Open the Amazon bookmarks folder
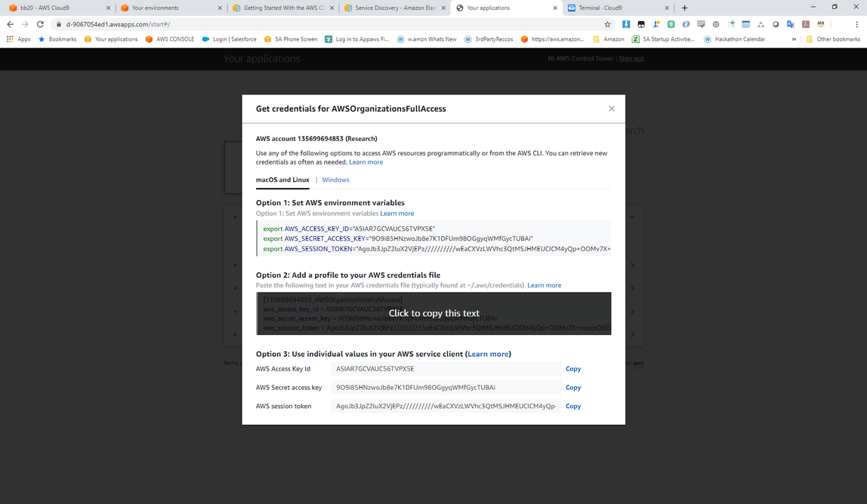 click(x=608, y=39)
